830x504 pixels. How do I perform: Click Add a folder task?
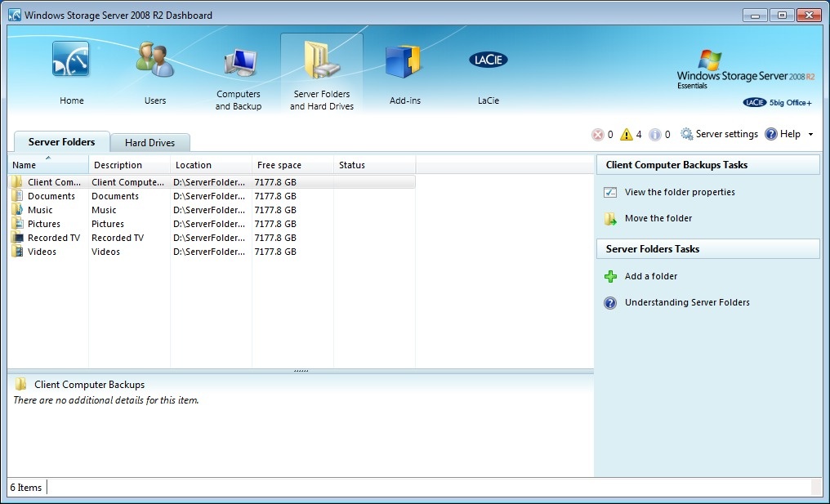click(x=650, y=276)
